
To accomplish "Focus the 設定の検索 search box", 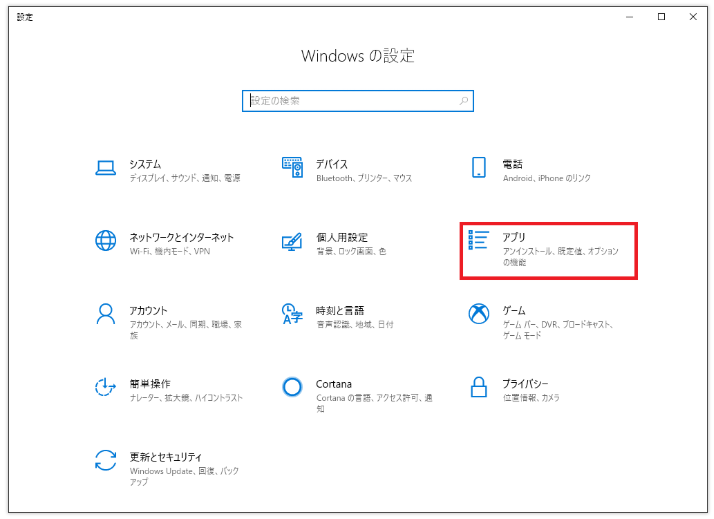I will coord(358,101).
